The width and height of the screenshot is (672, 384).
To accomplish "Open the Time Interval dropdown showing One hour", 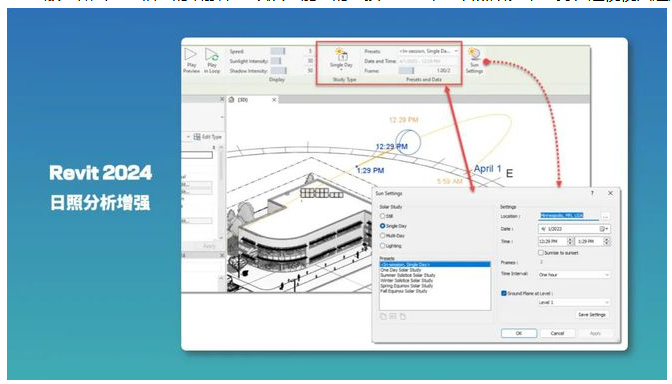I will pos(574,275).
